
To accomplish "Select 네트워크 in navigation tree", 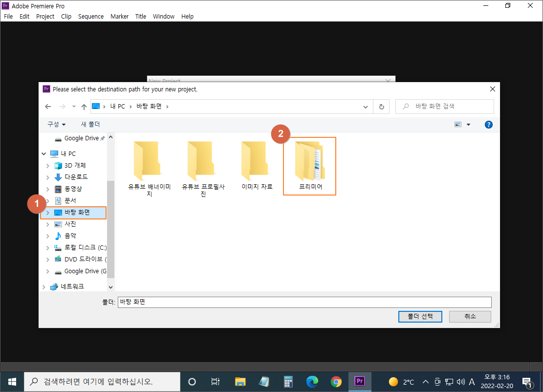I will pos(72,287).
